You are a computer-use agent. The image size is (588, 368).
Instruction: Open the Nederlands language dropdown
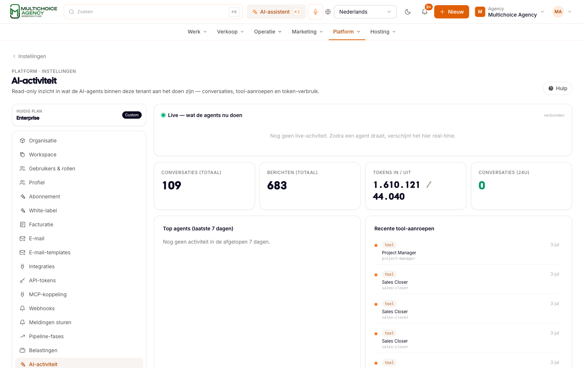point(365,12)
